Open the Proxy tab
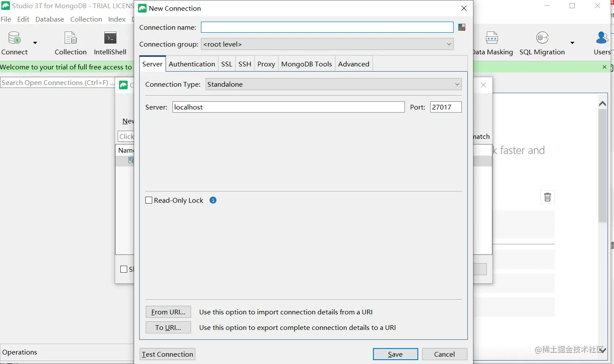The width and height of the screenshot is (614, 364). click(x=266, y=64)
